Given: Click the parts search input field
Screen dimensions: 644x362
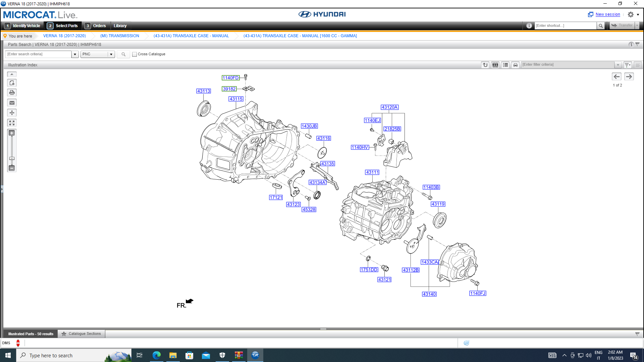Looking at the screenshot, I should (38, 54).
